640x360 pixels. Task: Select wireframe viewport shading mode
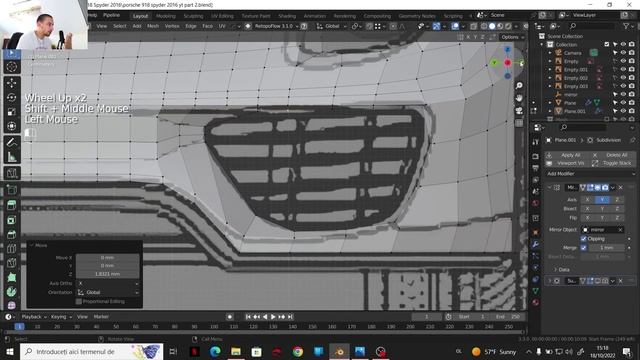click(x=484, y=26)
